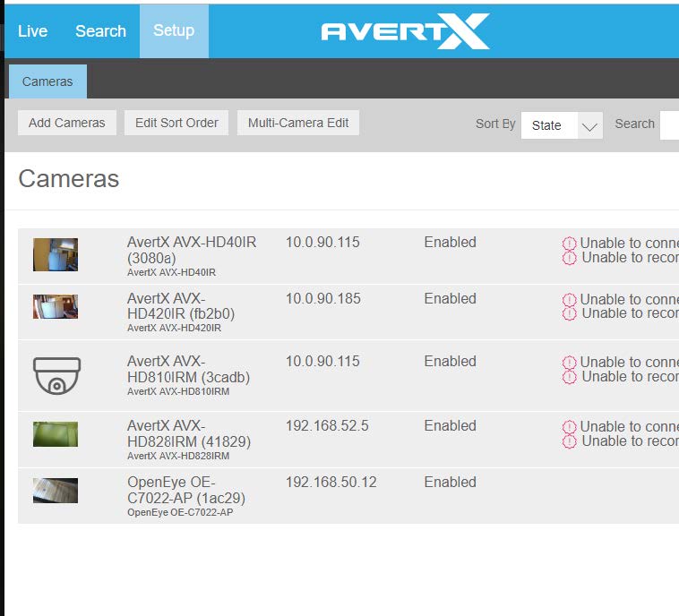The height and width of the screenshot is (616, 679).
Task: Open the AVX-HD40IR (3080a) camera thumbnail
Action: (x=56, y=254)
